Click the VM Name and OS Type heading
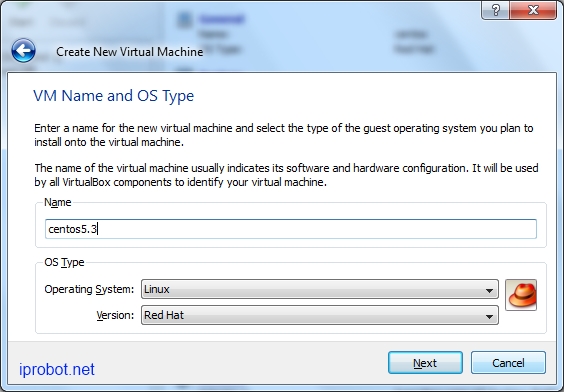564x392 pixels. (114, 96)
